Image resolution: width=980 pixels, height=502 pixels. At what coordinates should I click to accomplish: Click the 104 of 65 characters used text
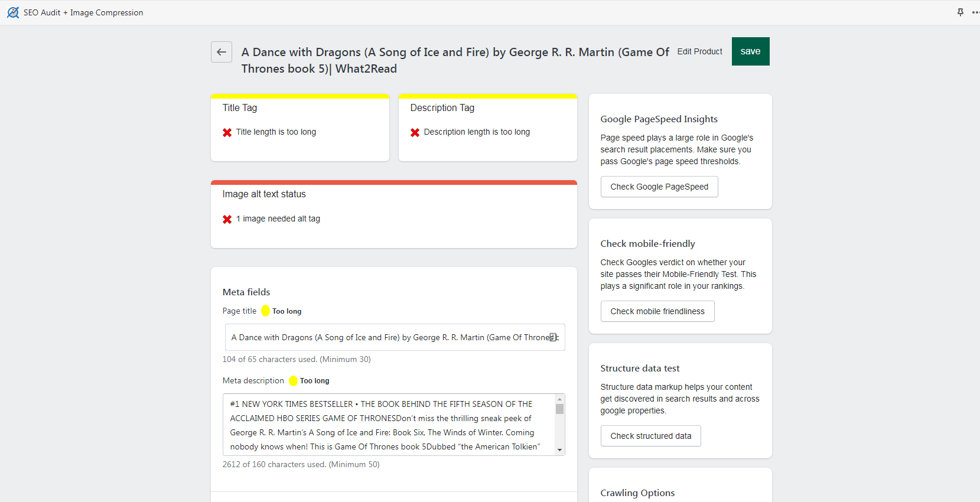click(x=297, y=359)
